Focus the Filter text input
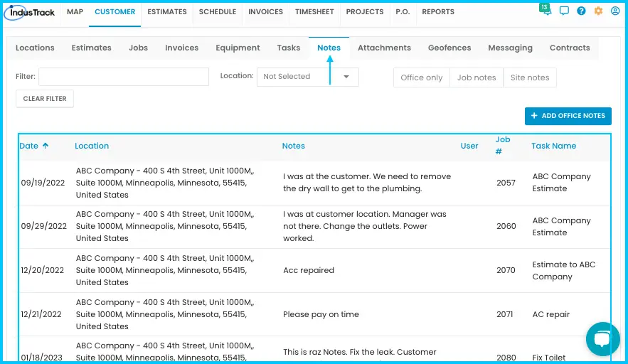 click(x=124, y=77)
